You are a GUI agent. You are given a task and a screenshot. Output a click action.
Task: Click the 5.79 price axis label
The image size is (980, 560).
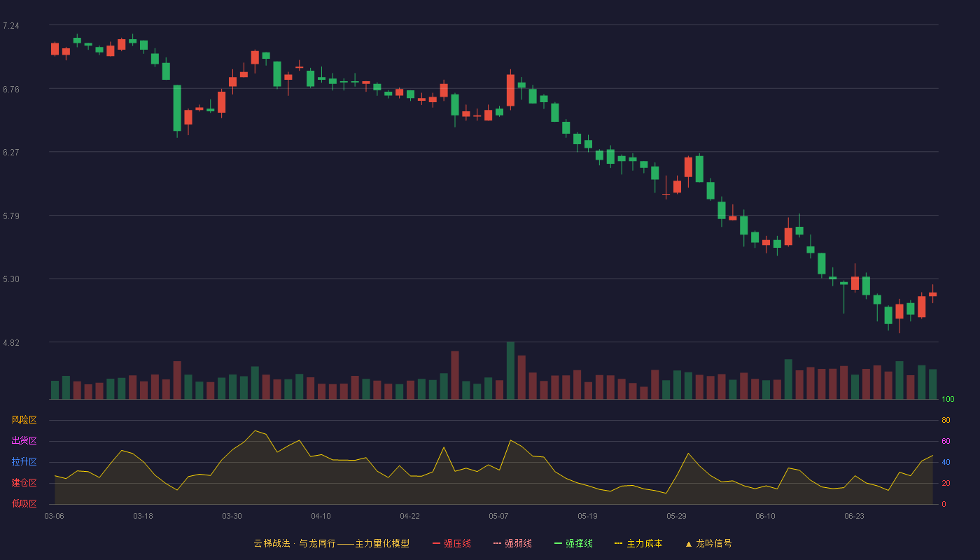click(11, 216)
